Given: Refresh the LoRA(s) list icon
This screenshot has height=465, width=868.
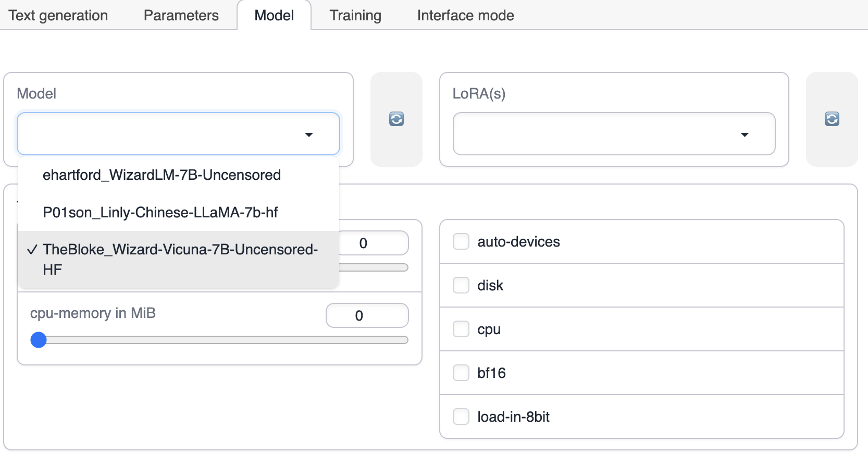Looking at the screenshot, I should coord(832,119).
